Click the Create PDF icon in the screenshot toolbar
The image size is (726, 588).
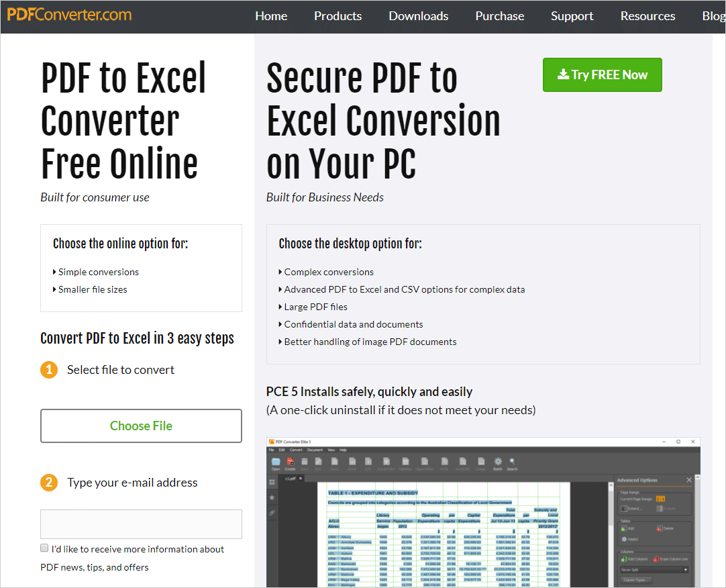click(291, 462)
